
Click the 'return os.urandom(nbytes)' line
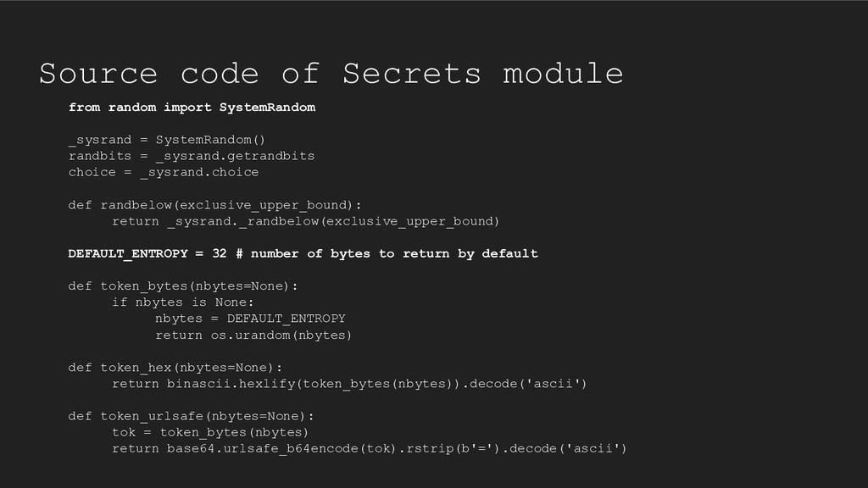point(253,335)
